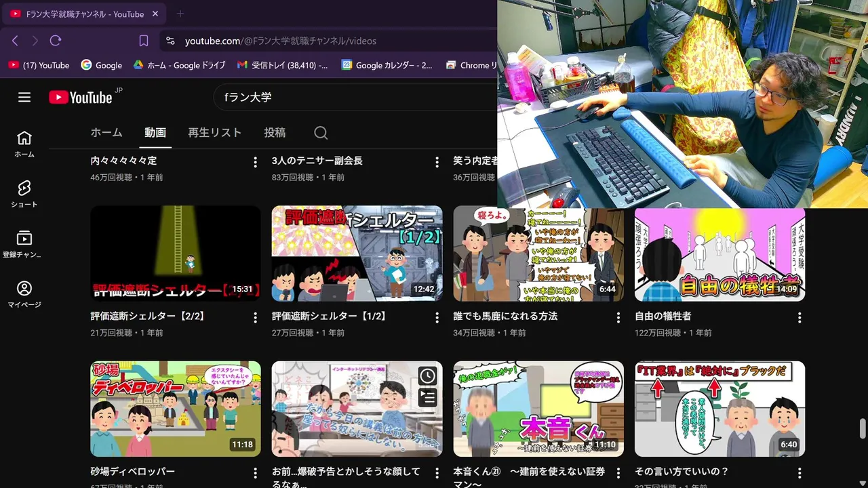The width and height of the screenshot is (868, 488).
Task: Open the 受信トレイ Gmail bookmark
Action: click(282, 65)
